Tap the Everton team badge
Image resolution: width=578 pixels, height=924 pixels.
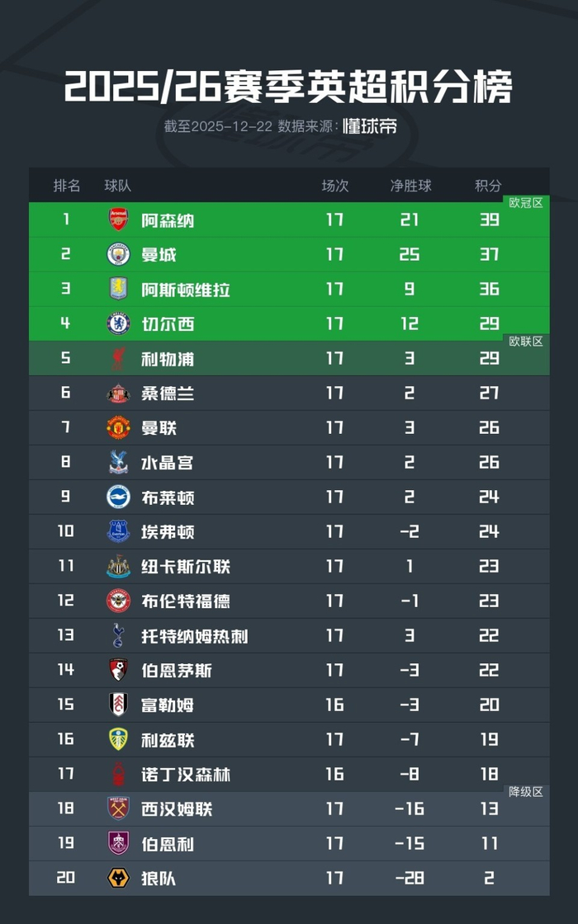pyautogui.click(x=118, y=531)
